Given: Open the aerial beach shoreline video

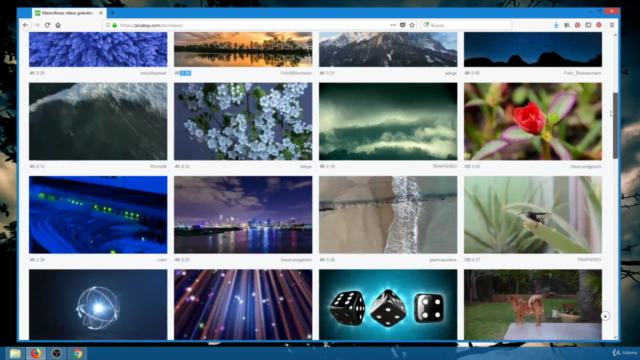Looking at the screenshot, I should 388,215.
